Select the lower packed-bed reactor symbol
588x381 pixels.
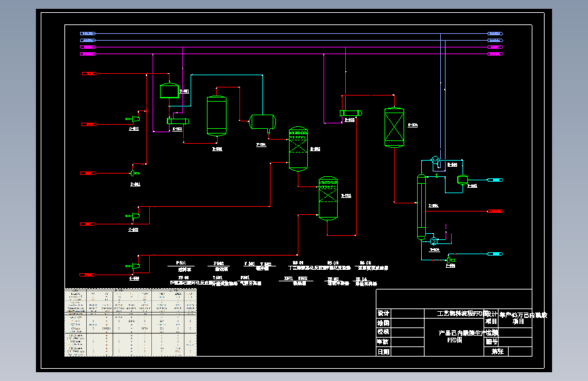click(328, 199)
